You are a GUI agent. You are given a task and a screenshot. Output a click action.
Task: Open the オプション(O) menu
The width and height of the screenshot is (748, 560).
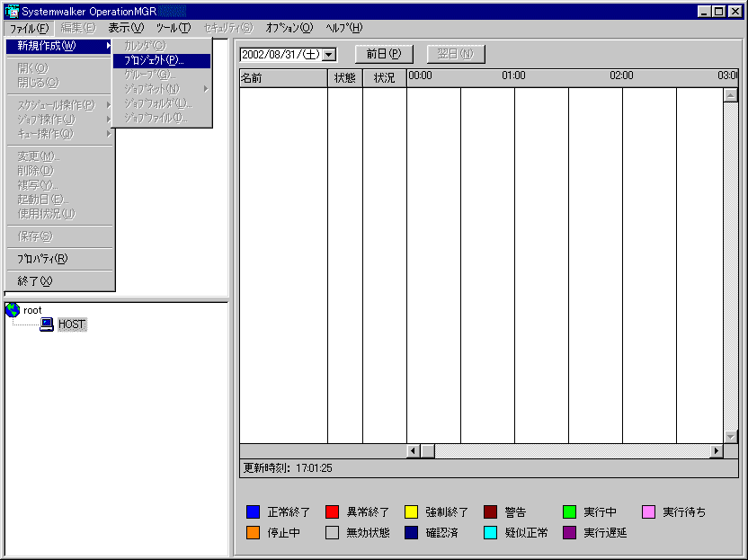coord(289,28)
